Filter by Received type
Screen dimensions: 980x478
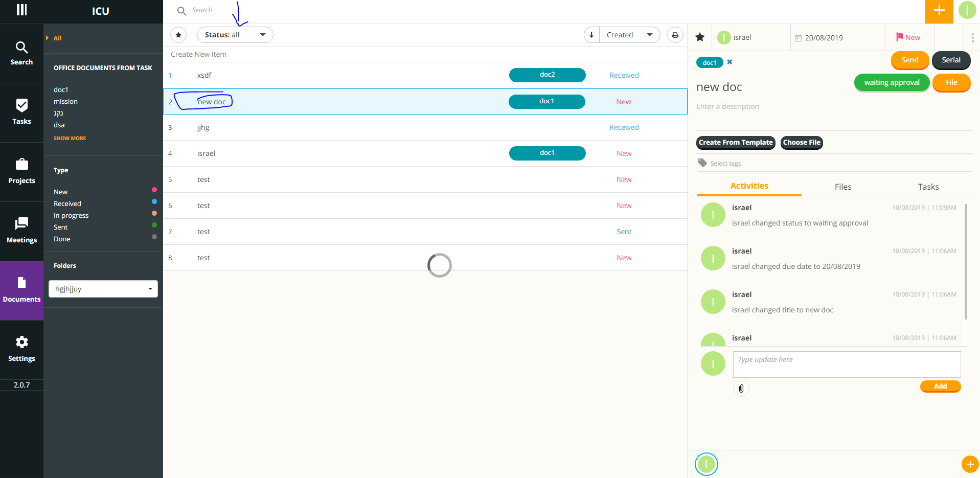pyautogui.click(x=67, y=203)
